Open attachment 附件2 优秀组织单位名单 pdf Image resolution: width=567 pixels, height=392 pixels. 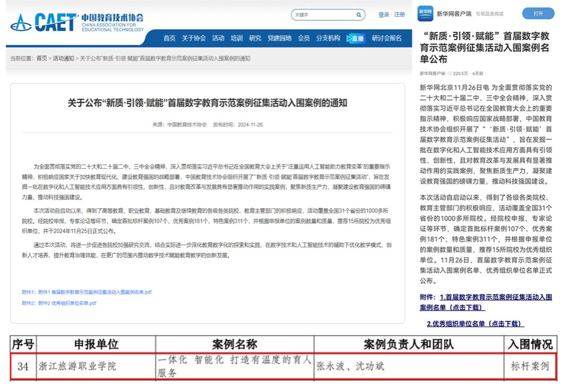click(x=59, y=303)
